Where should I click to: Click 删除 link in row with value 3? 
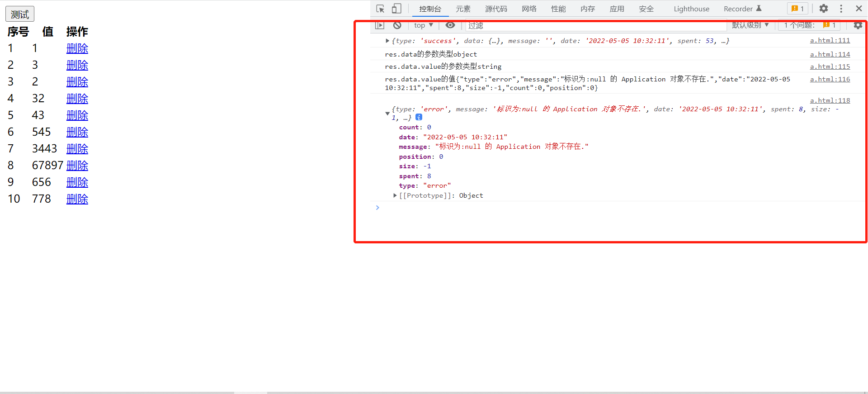pyautogui.click(x=77, y=65)
